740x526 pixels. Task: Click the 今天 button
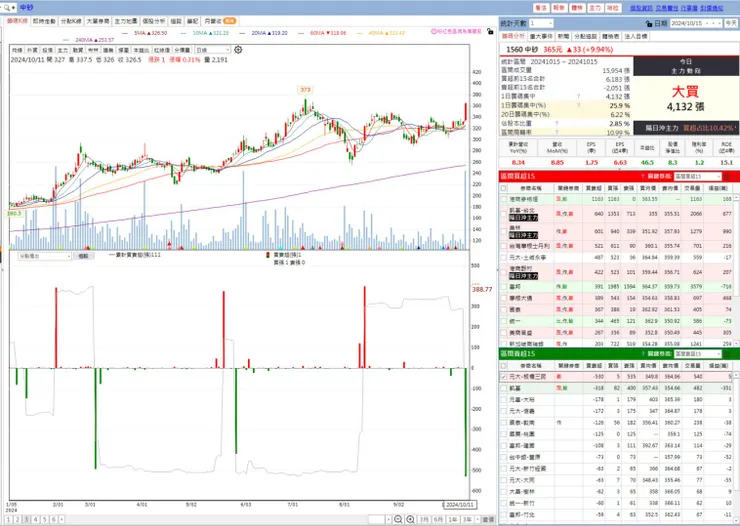click(731, 23)
